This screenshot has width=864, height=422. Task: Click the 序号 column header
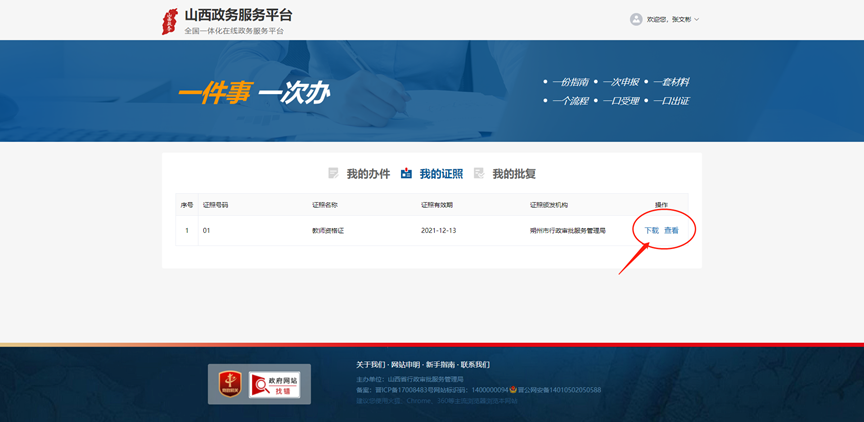click(187, 205)
